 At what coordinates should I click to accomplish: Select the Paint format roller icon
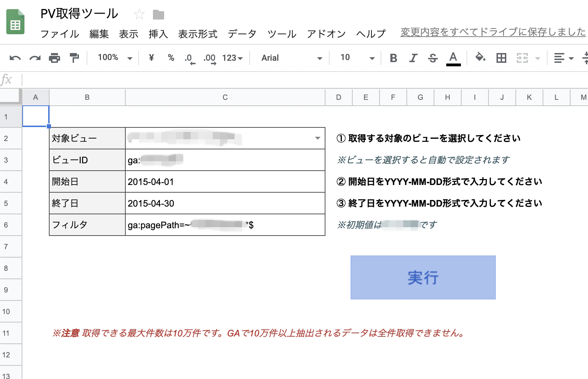[x=74, y=58]
